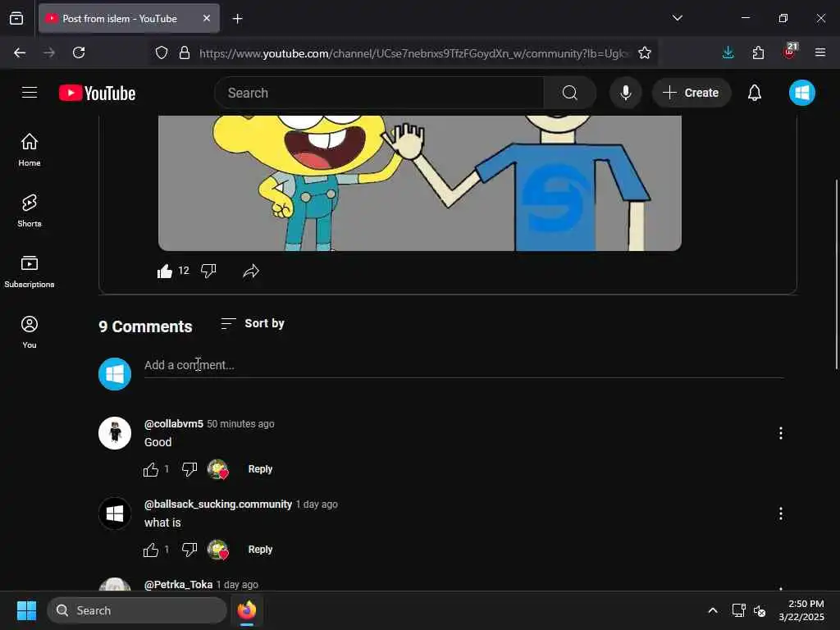Open the @ballsack_sucking.community channel link
This screenshot has width=840, height=630.
pyautogui.click(x=218, y=504)
